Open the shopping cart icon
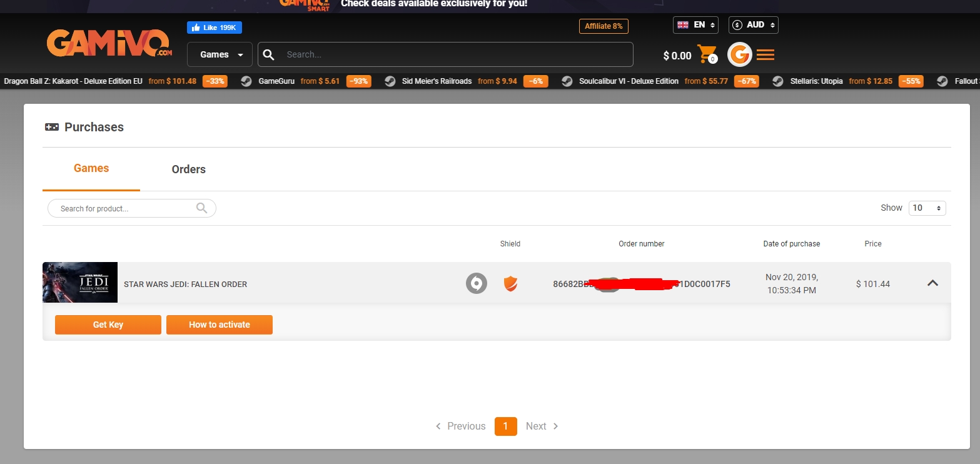980x464 pixels. coord(707,54)
